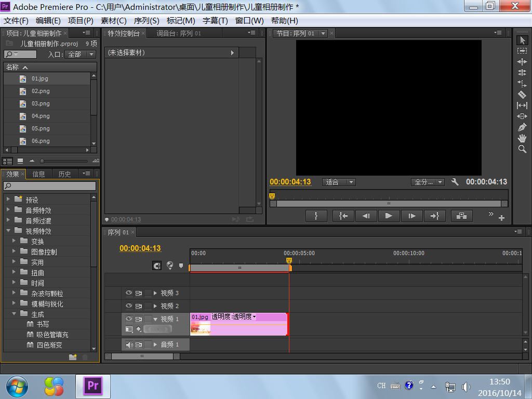This screenshot has height=399, width=532.
Task: Select the Rolling Edit tool
Action: coord(522,72)
